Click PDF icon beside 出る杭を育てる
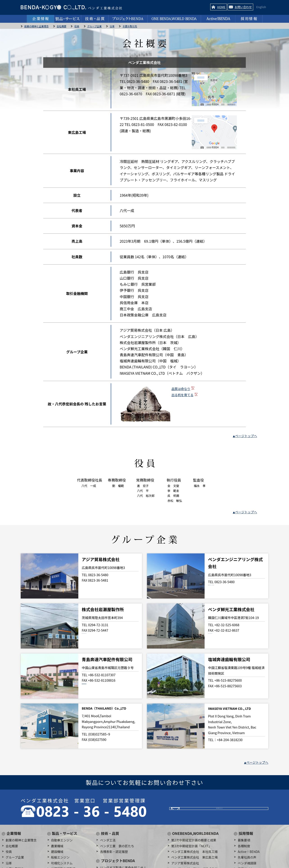The height and width of the screenshot is (868, 289). point(196,394)
